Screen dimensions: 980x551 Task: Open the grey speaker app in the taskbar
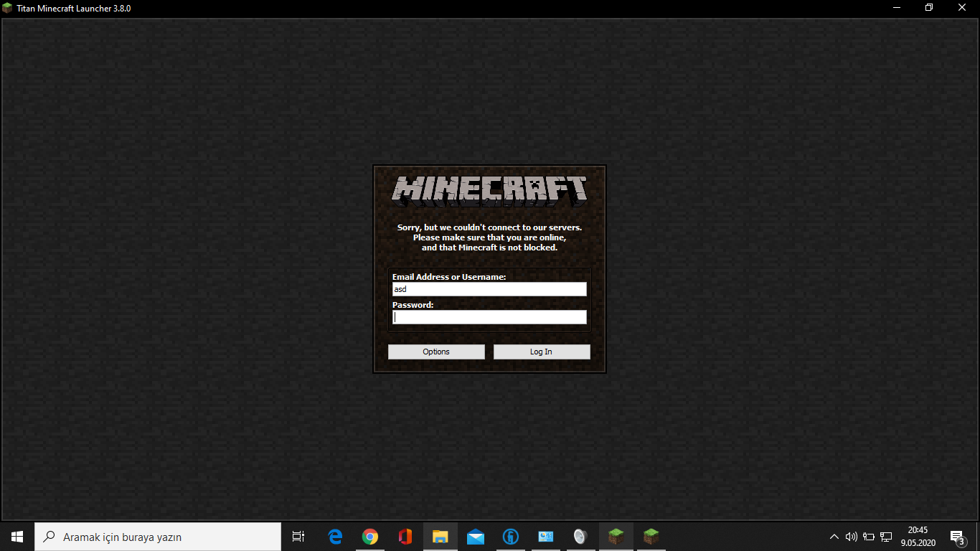point(581,537)
